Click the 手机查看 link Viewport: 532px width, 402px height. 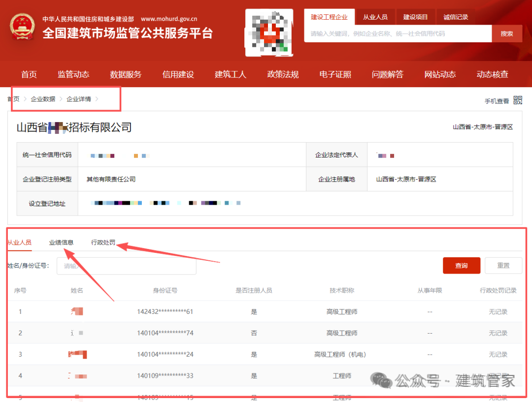click(x=496, y=100)
